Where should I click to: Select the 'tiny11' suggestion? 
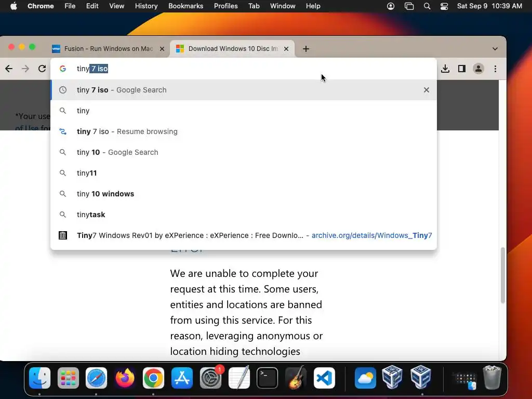coord(244,173)
